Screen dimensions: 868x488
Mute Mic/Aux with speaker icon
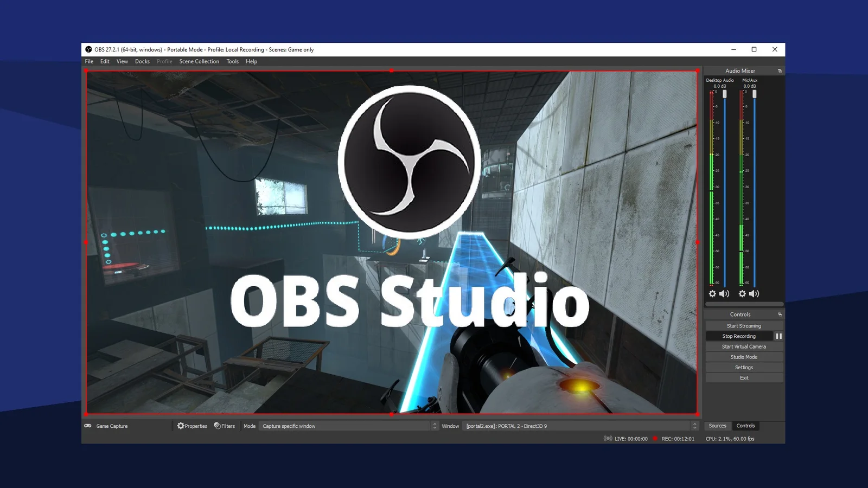[x=754, y=294]
